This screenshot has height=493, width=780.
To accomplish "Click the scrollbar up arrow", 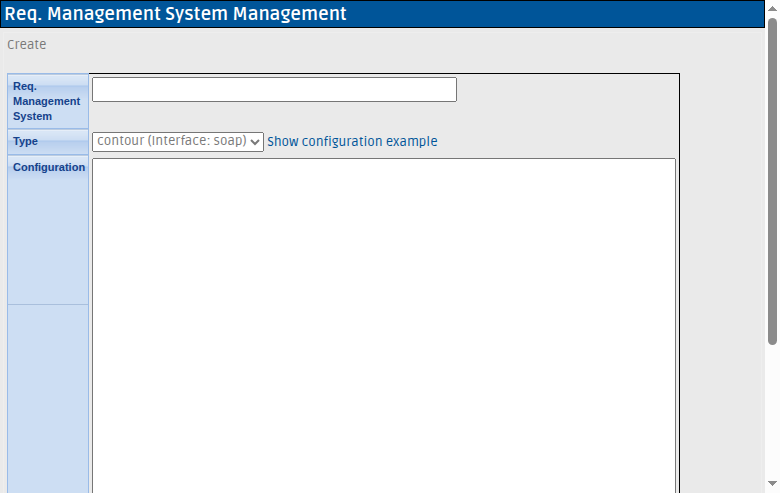I will (x=772, y=8).
